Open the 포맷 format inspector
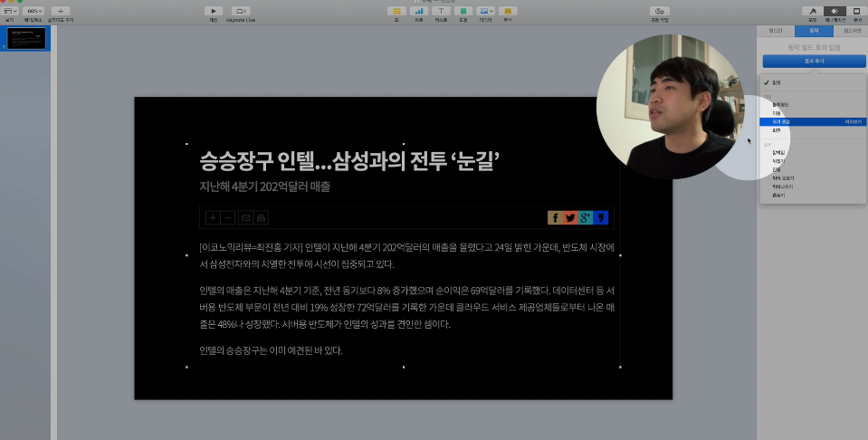Image resolution: width=868 pixels, height=440 pixels. pos(813,11)
